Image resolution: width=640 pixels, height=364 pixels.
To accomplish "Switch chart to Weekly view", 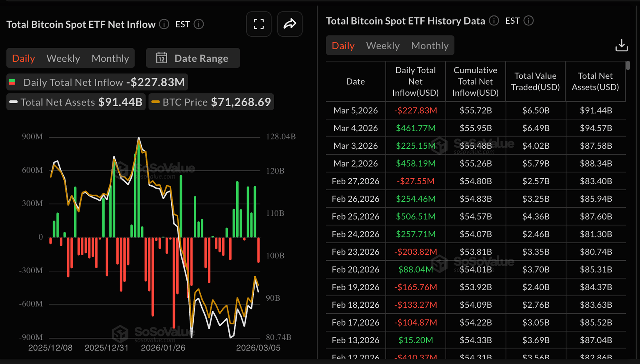I will click(x=63, y=58).
